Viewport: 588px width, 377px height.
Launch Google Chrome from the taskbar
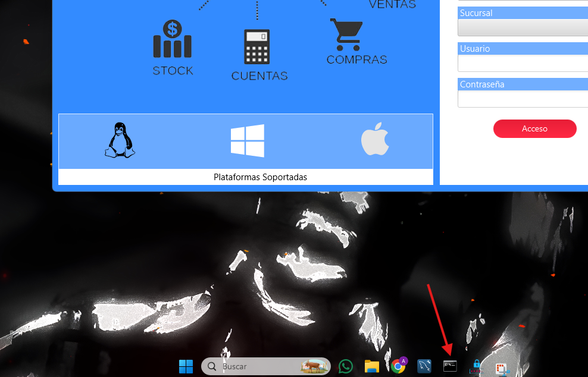point(399,366)
